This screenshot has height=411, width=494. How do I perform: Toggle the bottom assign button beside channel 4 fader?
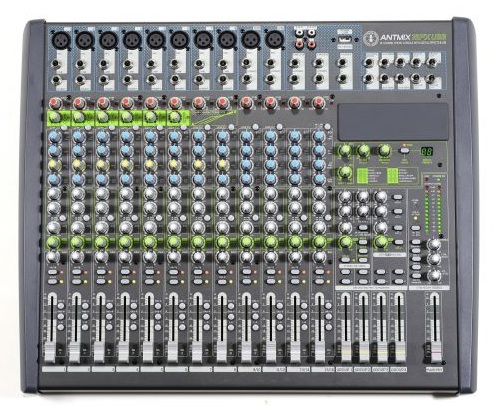click(133, 327)
